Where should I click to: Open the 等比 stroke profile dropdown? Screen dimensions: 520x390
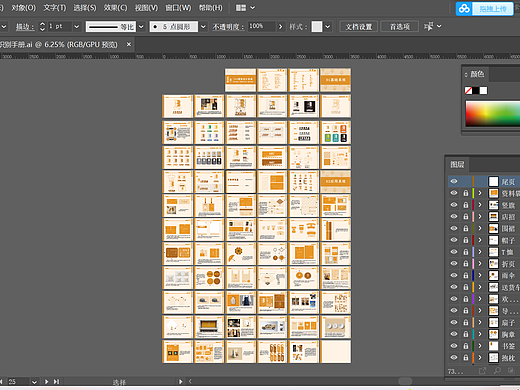(141, 27)
